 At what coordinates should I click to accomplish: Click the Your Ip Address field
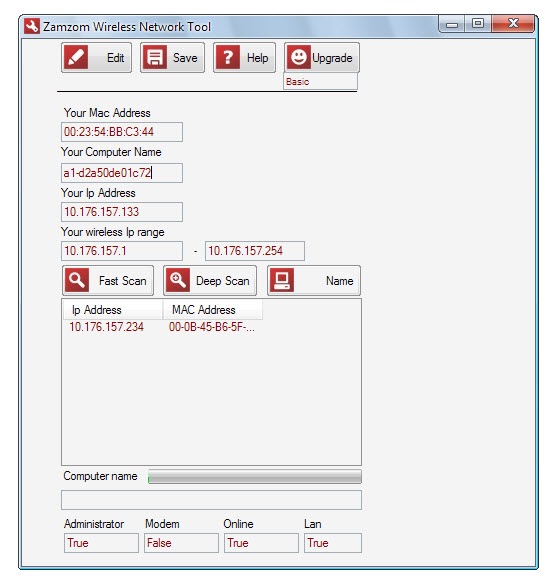[122, 212]
